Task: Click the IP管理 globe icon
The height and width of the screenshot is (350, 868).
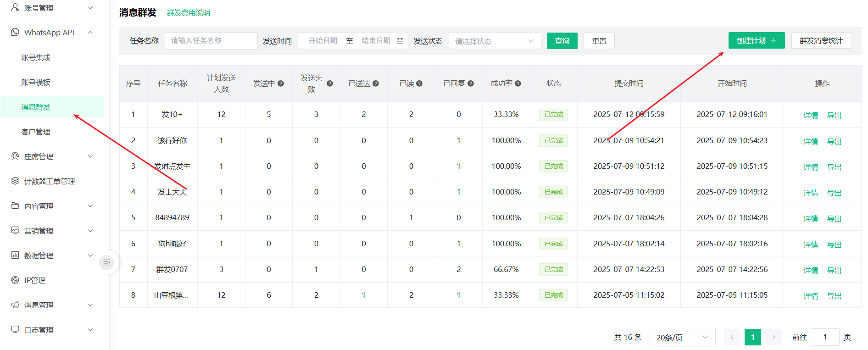Action: point(15,280)
